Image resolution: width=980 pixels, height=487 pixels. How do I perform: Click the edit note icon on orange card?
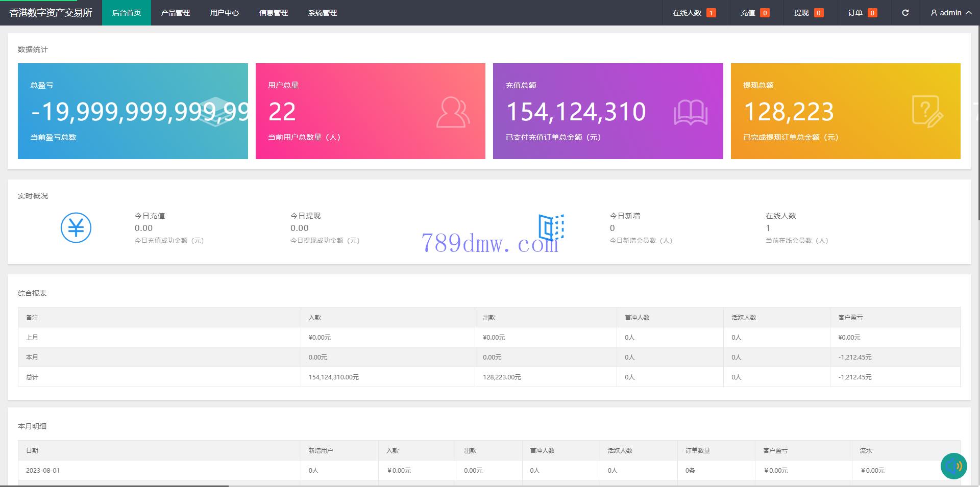tap(927, 111)
